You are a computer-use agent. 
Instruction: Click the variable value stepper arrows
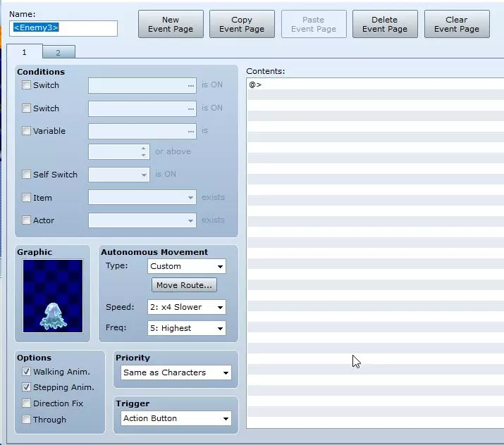click(143, 151)
